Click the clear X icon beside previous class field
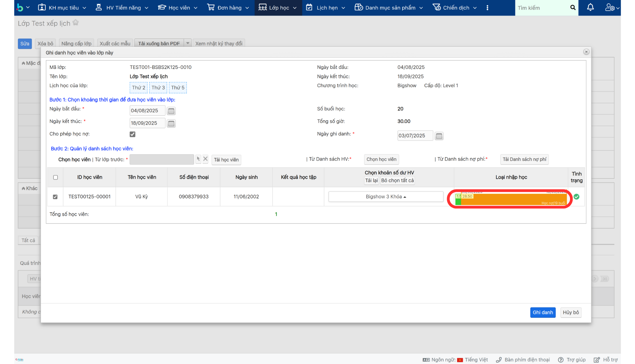The height and width of the screenshot is (364, 635). point(205,159)
